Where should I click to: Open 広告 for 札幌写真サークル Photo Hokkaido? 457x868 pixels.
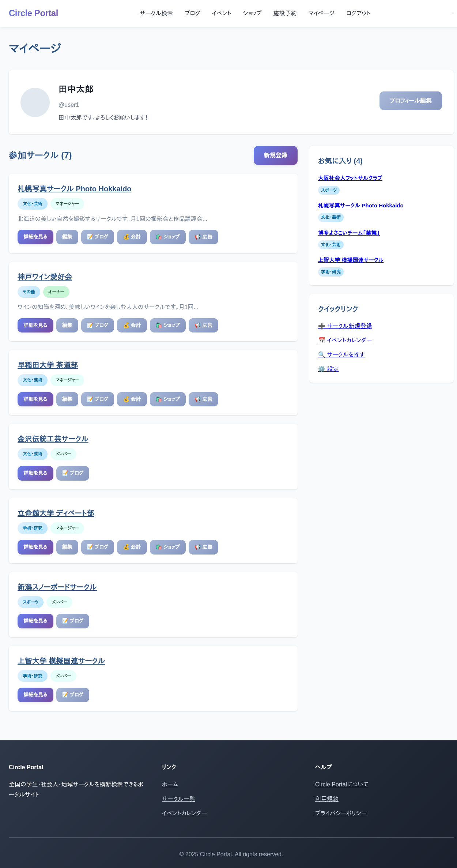(x=203, y=237)
